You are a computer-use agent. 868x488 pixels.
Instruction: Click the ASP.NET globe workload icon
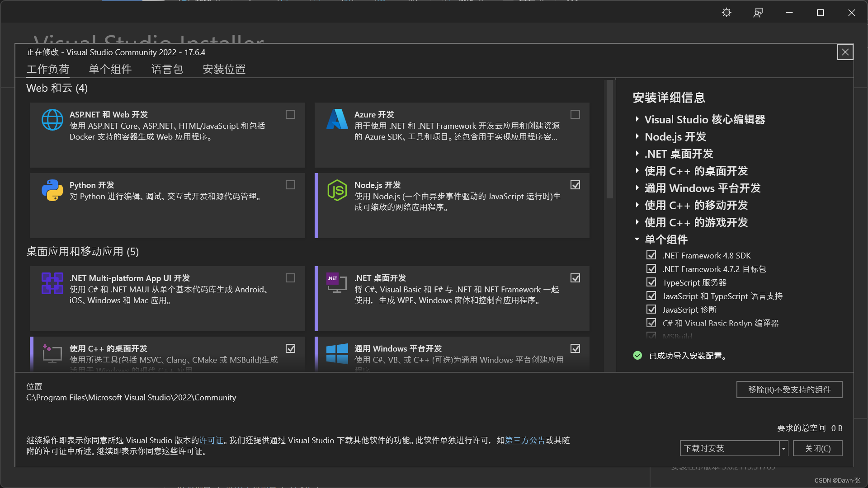[x=52, y=120]
